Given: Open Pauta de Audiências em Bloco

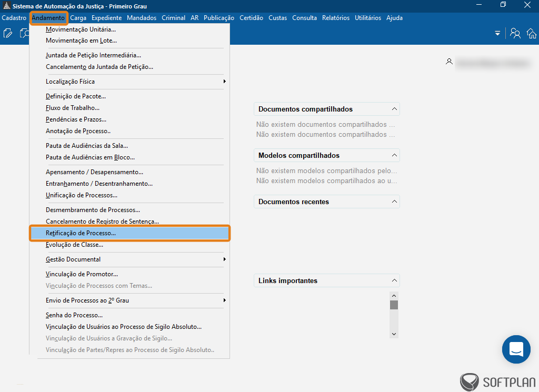Looking at the screenshot, I should 130,157.
